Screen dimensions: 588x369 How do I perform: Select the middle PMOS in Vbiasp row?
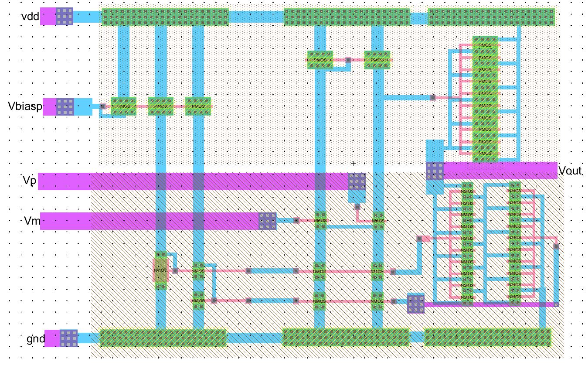(161, 106)
